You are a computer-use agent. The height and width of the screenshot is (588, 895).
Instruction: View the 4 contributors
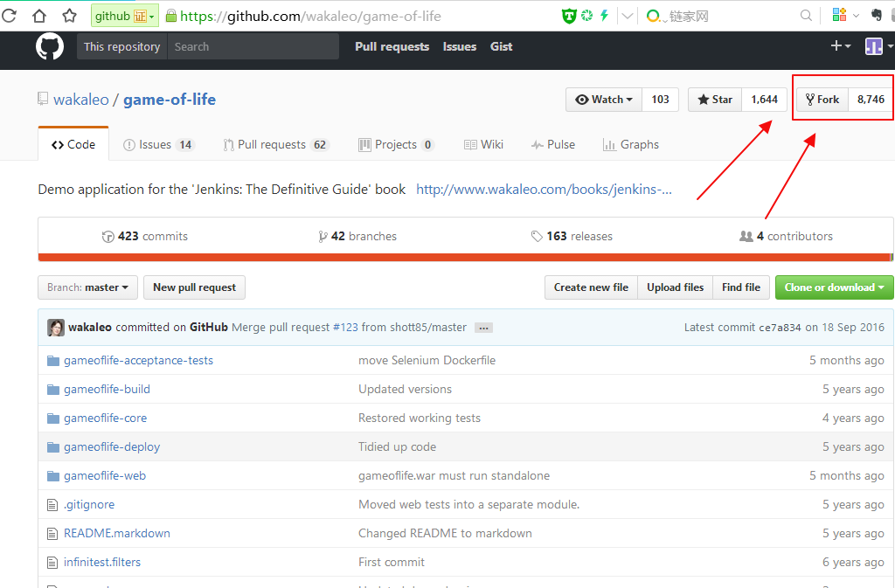click(786, 236)
